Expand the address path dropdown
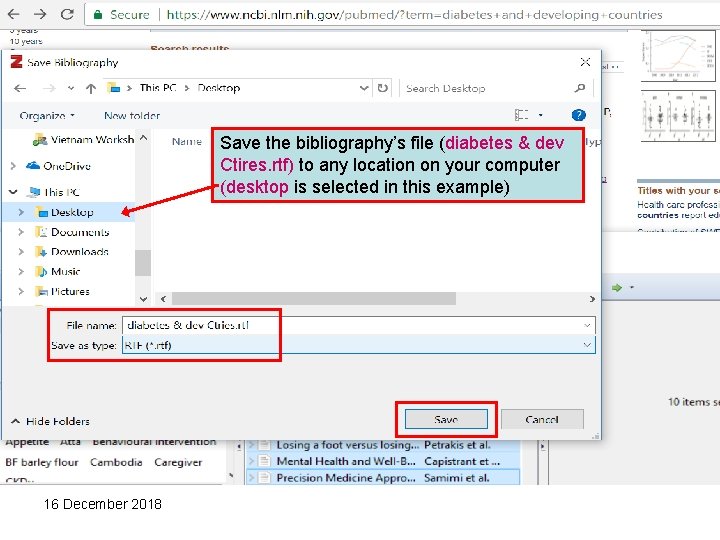 click(364, 88)
